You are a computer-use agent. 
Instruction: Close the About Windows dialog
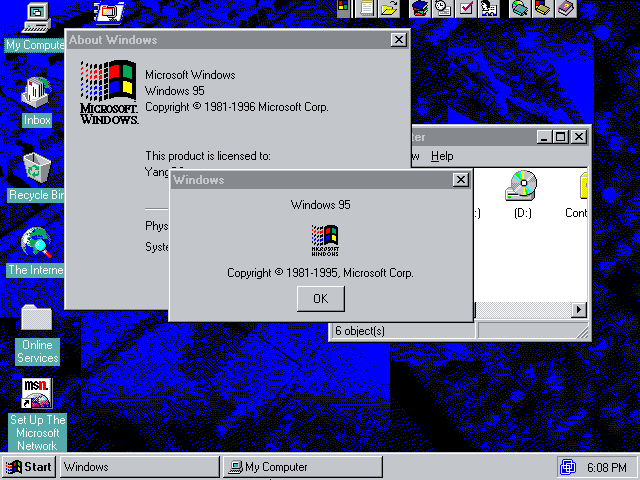[398, 40]
